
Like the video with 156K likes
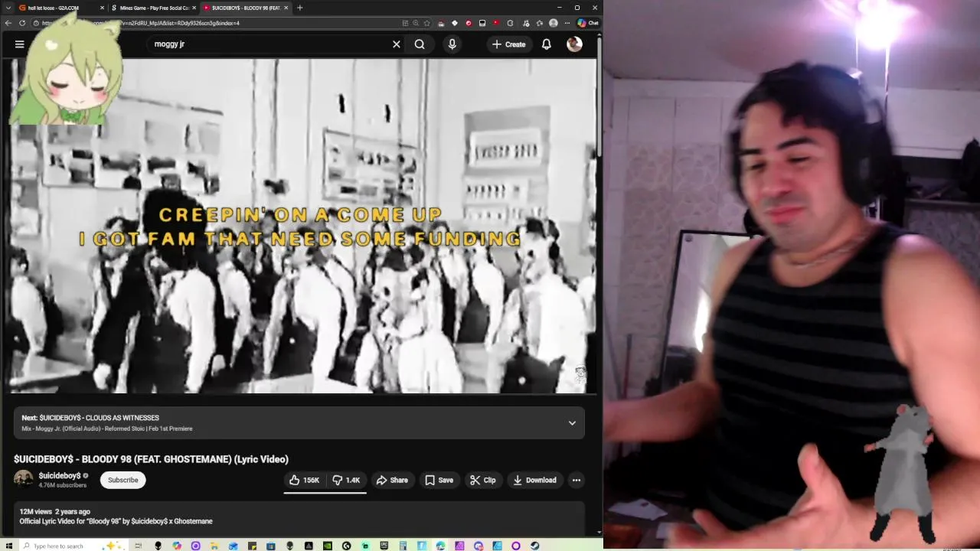(304, 480)
